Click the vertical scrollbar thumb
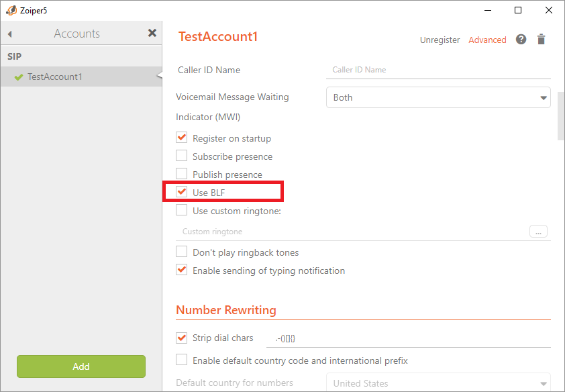This screenshot has height=392, width=565. click(561, 115)
